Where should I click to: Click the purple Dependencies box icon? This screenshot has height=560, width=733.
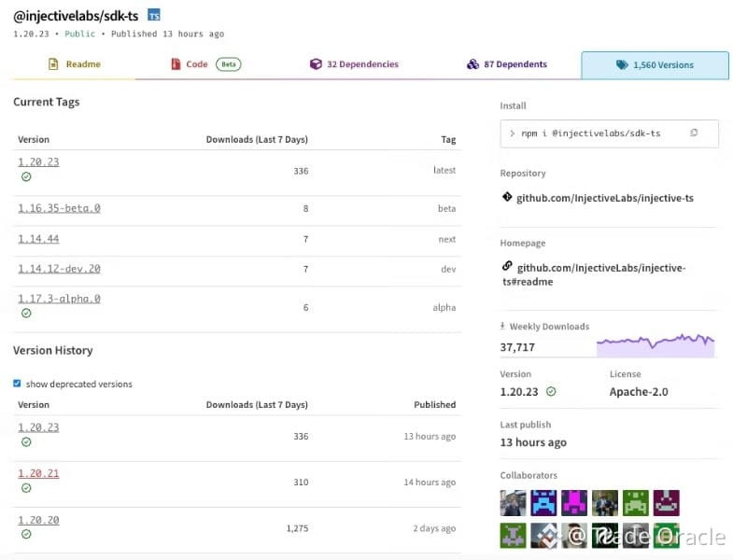tap(316, 64)
